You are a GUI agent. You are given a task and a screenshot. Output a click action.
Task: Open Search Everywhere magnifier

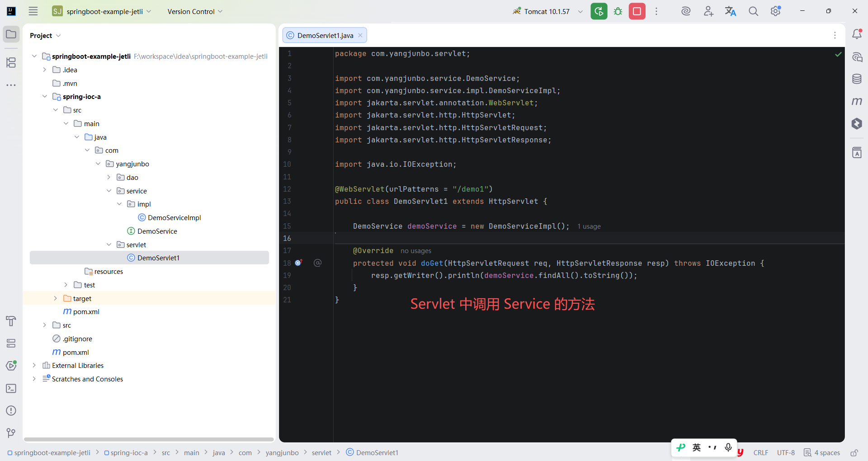click(753, 11)
